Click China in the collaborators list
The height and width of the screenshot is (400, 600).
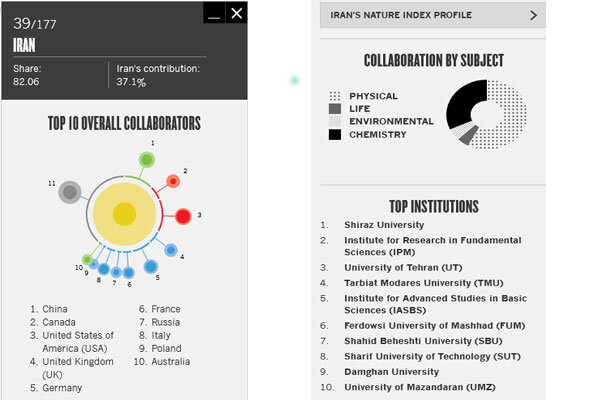pos(56,309)
